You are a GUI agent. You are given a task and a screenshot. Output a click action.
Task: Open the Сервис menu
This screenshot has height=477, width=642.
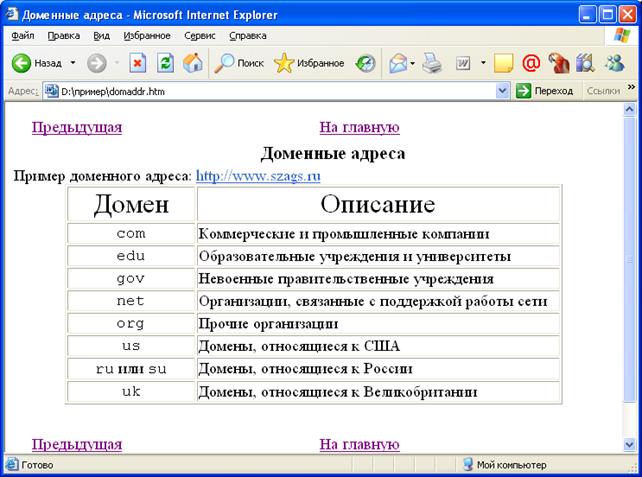200,35
